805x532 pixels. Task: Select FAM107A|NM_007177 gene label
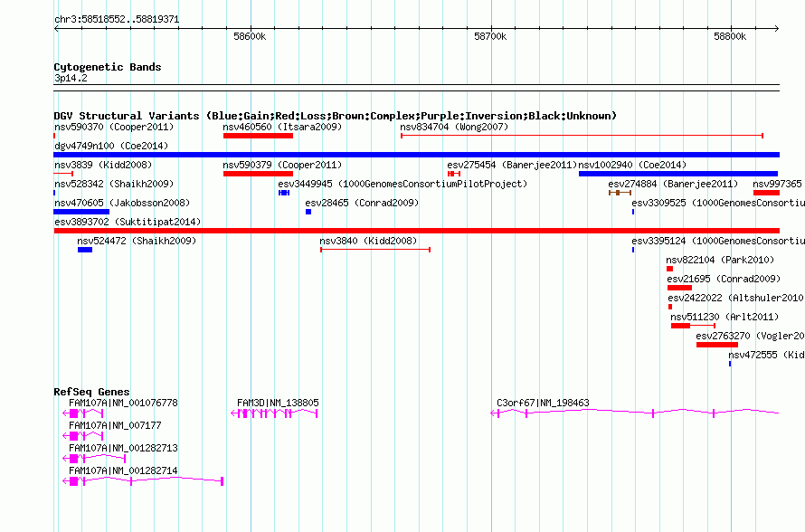(x=115, y=426)
